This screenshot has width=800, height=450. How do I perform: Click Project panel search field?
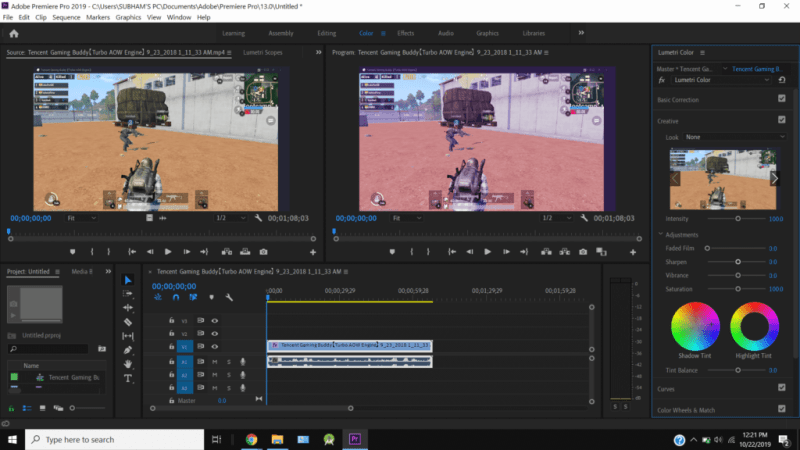pos(48,349)
